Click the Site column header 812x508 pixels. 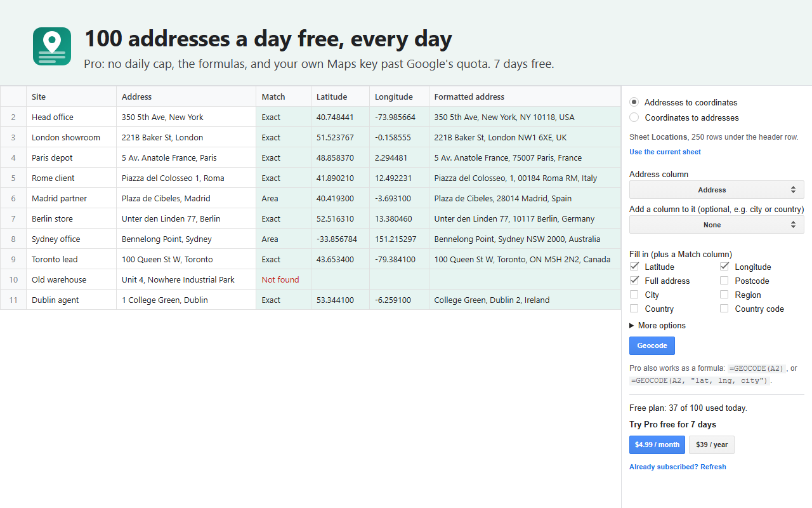coord(71,97)
